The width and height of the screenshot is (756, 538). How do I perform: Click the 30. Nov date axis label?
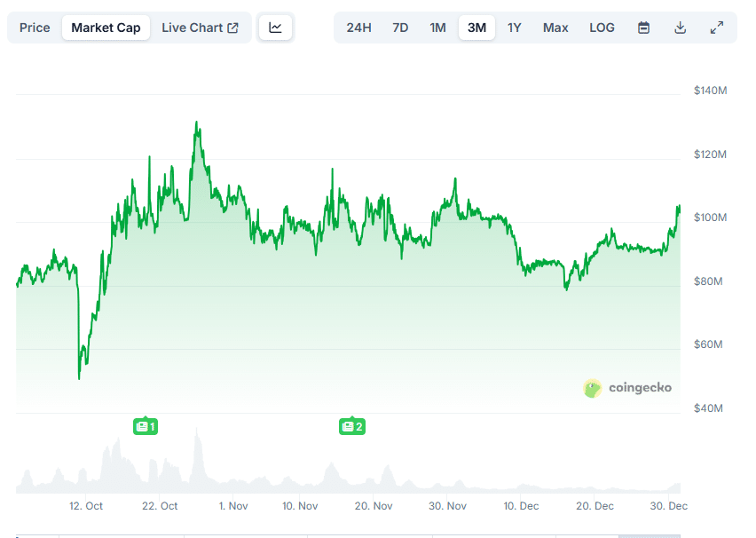pos(448,506)
